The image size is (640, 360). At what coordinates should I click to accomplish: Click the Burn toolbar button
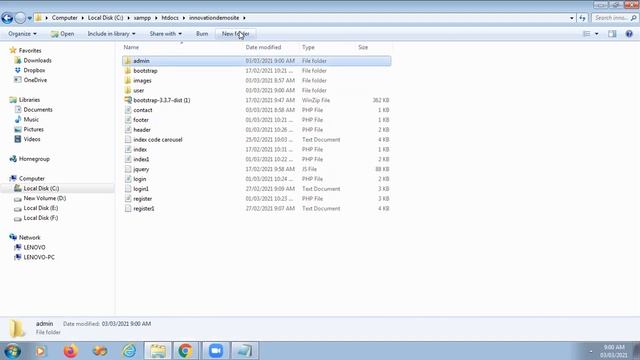(x=202, y=34)
